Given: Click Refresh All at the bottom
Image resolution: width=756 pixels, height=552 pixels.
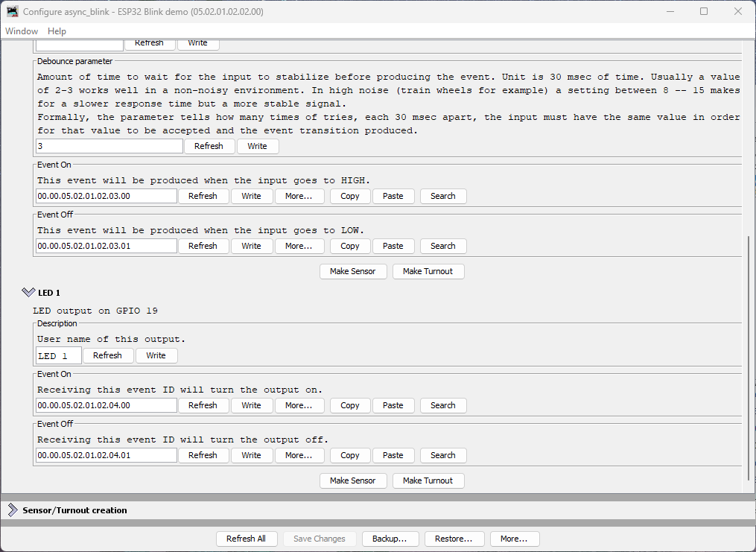Looking at the screenshot, I should point(247,539).
